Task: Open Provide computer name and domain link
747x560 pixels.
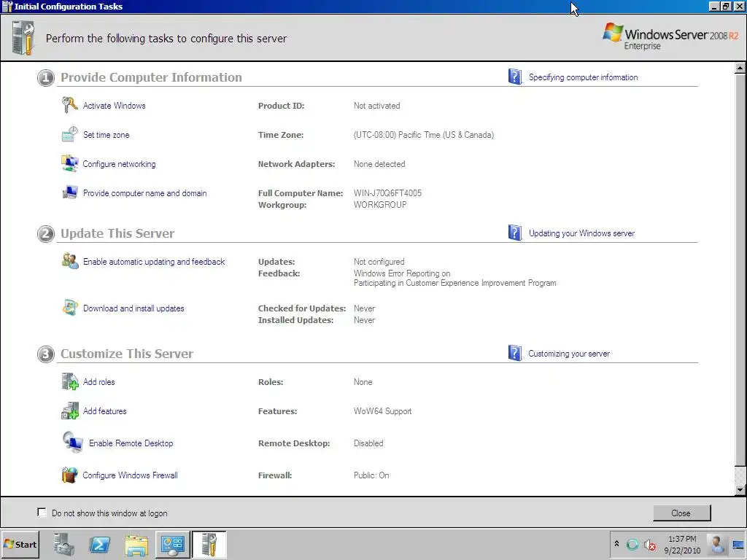Action: [145, 192]
